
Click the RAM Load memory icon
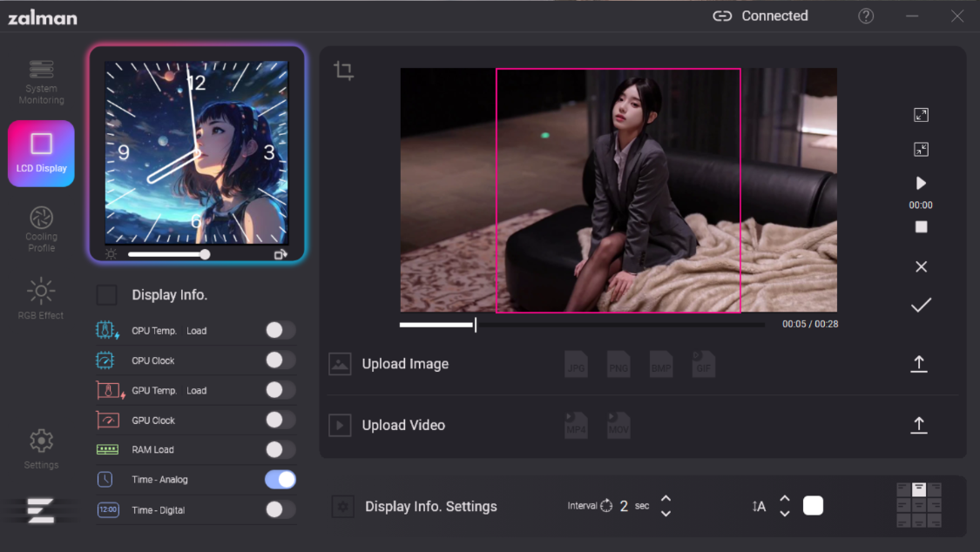pyautogui.click(x=107, y=449)
